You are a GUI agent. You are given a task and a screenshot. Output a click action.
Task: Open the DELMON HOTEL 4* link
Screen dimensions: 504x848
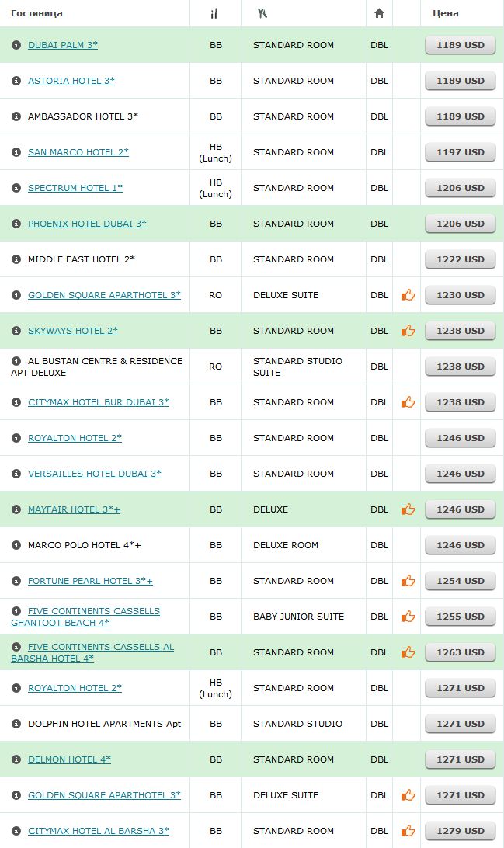pyautogui.click(x=69, y=759)
